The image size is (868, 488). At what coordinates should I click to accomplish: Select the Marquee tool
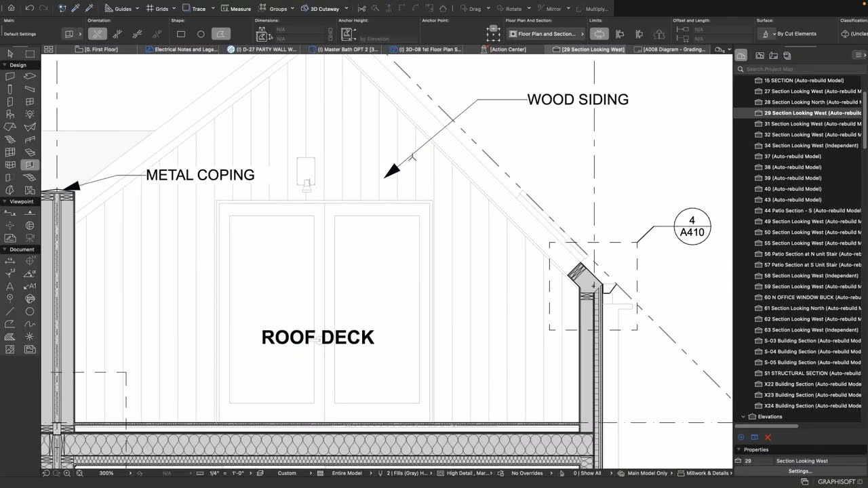tap(30, 54)
